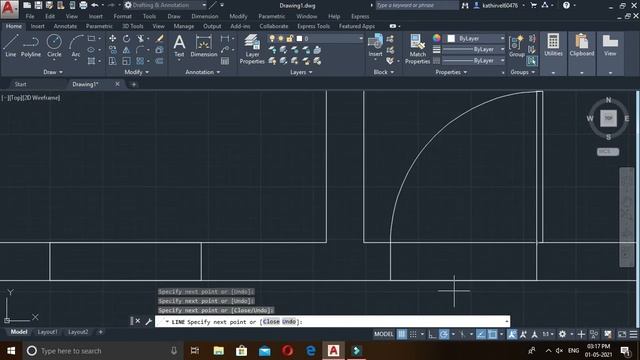The width and height of the screenshot is (640, 360).
Task: Select the Hatch tool
Action: tap(91, 61)
